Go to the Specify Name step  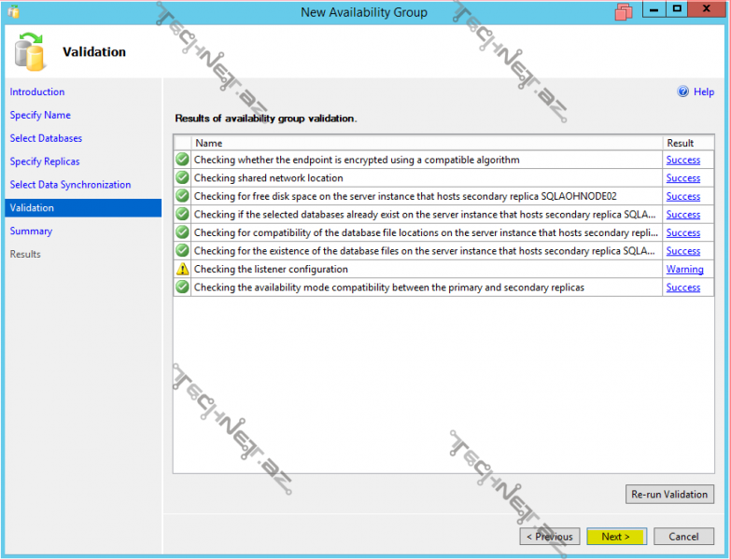coord(40,115)
